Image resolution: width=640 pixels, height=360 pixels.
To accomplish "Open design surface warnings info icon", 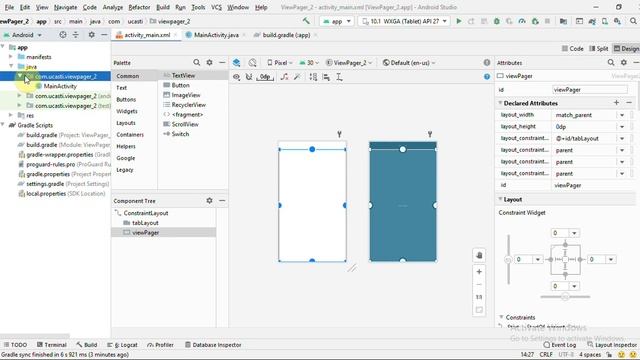I will tap(487, 62).
